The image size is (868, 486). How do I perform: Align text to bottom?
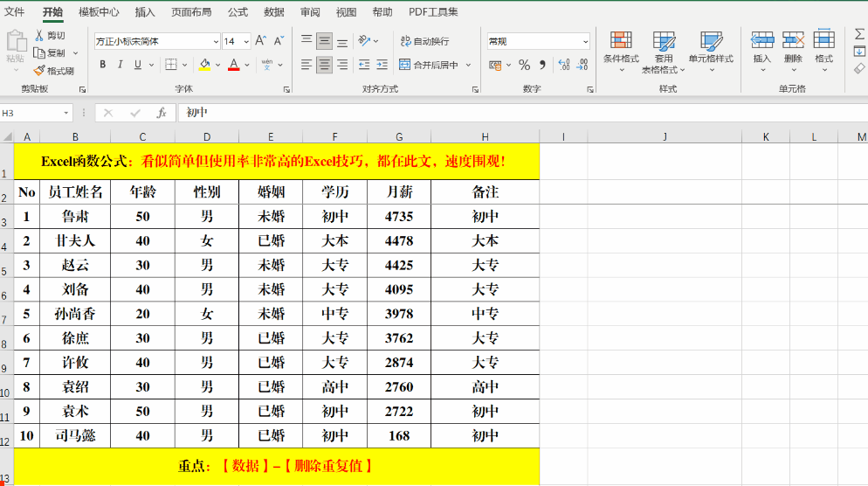click(x=342, y=40)
